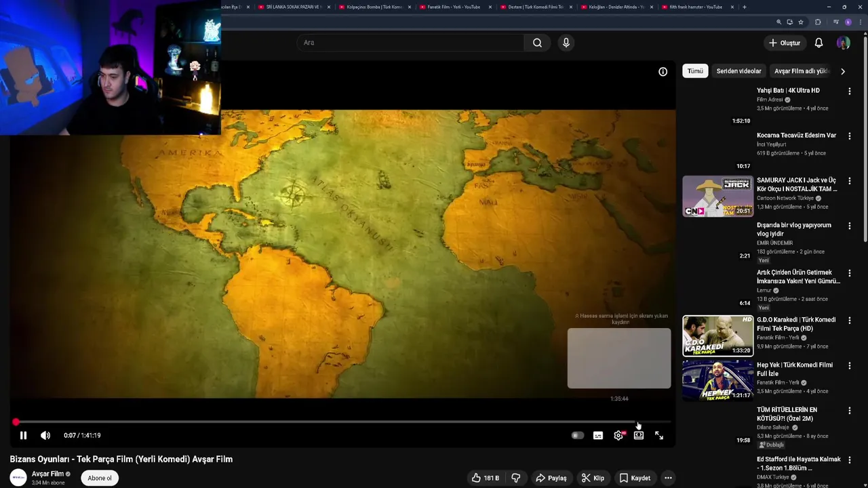868x488 pixels.
Task: Open the notifications bell
Action: [x=818, y=43]
